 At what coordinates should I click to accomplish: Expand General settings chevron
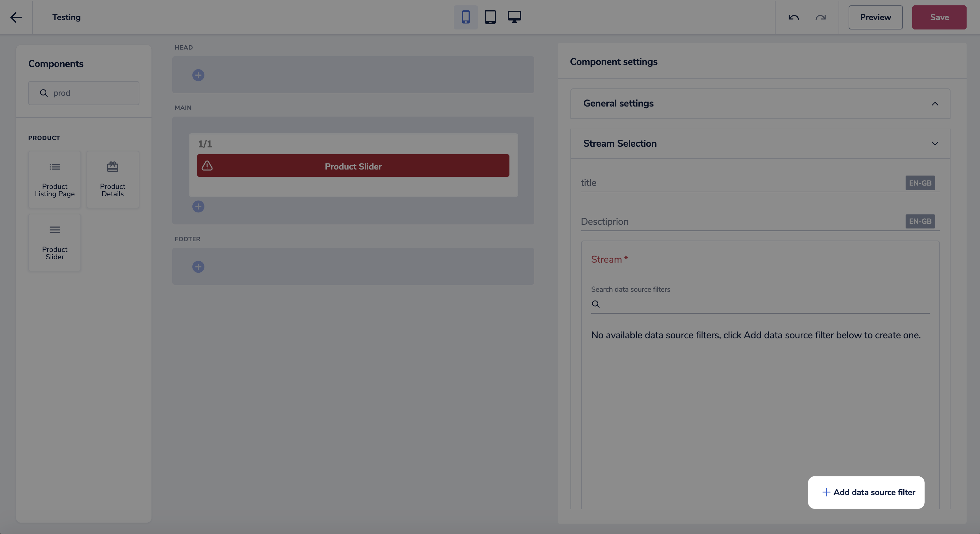click(935, 104)
